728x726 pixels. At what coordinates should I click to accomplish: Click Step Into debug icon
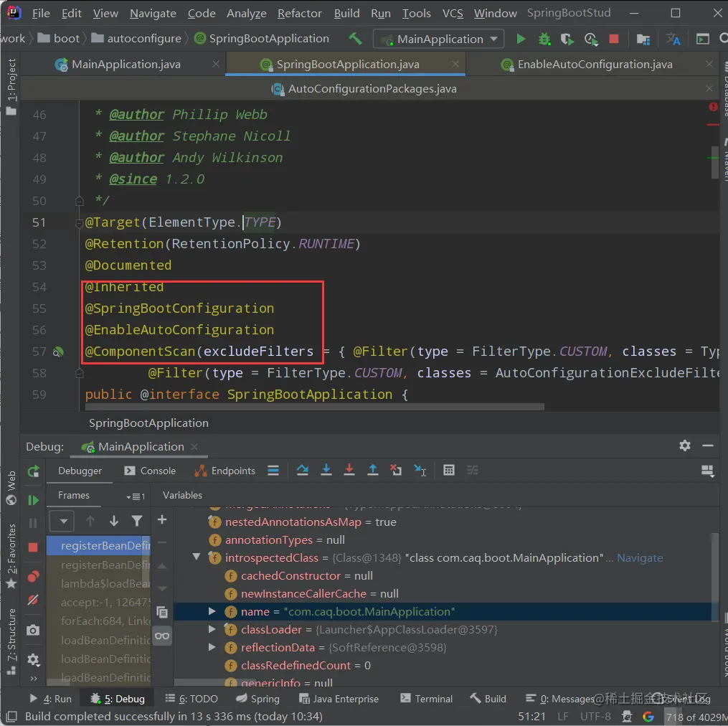click(x=326, y=470)
